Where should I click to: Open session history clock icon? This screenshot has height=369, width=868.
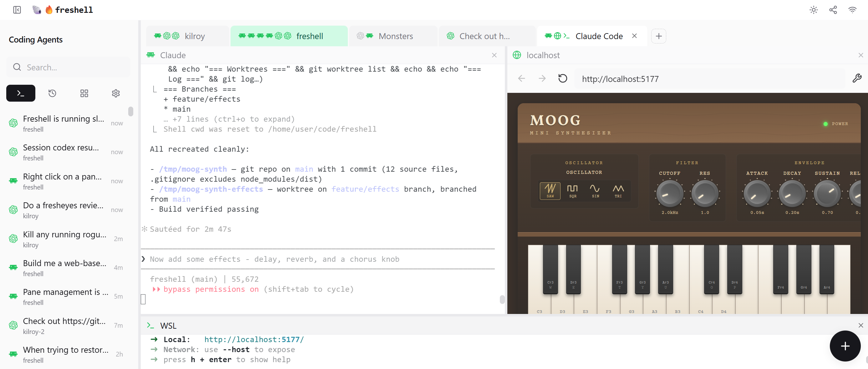(x=52, y=94)
